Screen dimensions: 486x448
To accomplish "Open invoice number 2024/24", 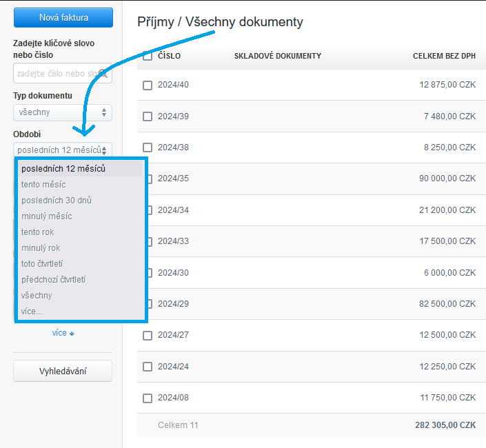I will [x=173, y=367].
